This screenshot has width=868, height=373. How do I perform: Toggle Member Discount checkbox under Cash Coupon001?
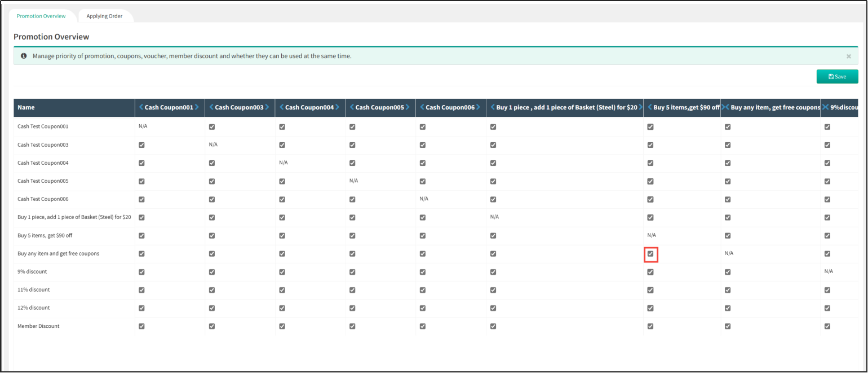141,326
